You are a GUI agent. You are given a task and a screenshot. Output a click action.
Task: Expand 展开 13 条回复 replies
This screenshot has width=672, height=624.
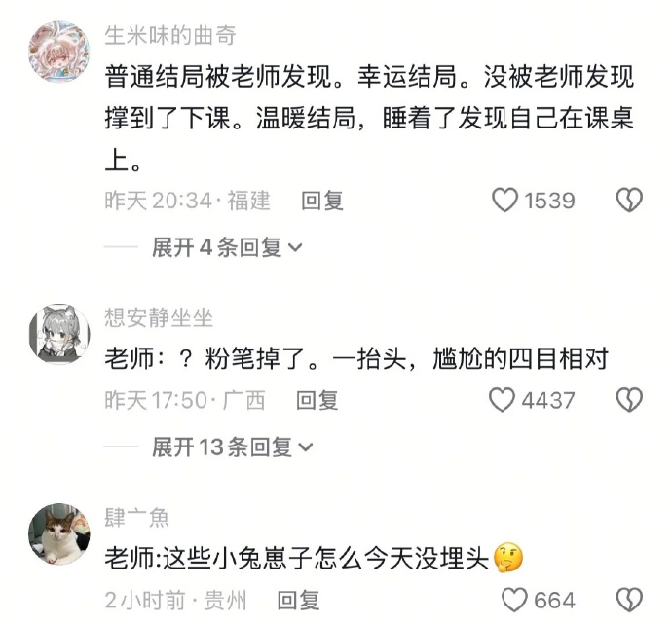[x=233, y=447]
